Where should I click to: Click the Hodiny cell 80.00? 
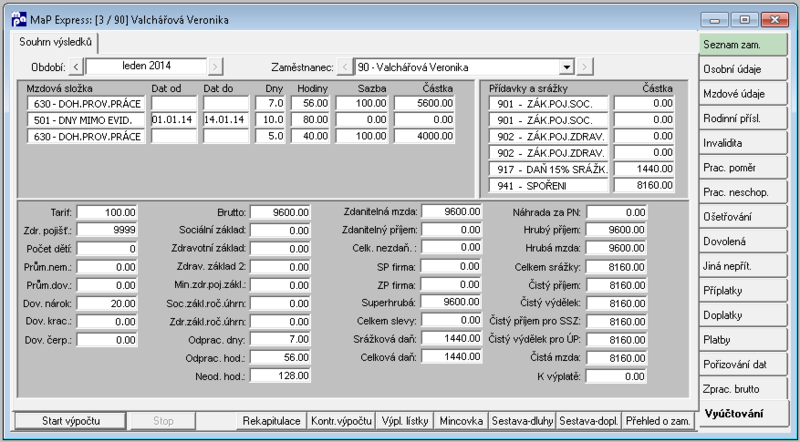click(x=311, y=120)
